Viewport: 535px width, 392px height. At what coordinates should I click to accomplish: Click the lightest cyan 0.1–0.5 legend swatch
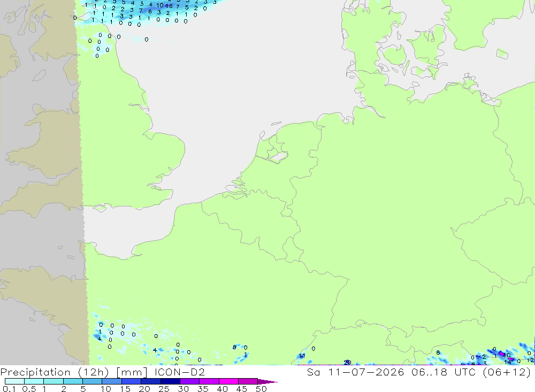click(14, 381)
